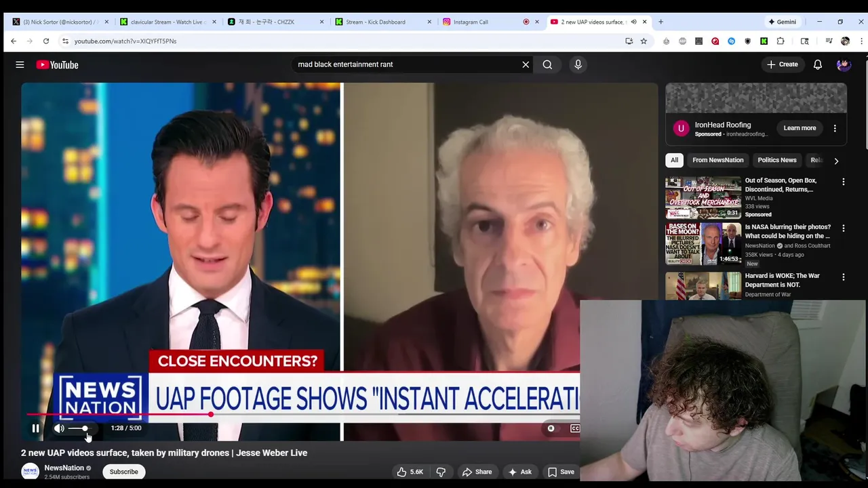868x488 pixels.
Task: Clear the YouTube search box text
Action: [x=526, y=64]
